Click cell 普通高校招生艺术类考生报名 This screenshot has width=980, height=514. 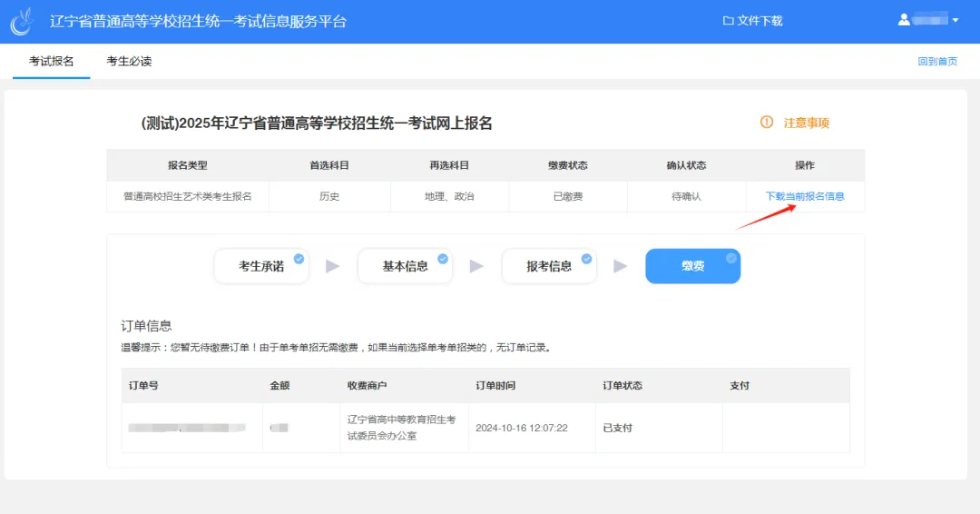tap(188, 196)
